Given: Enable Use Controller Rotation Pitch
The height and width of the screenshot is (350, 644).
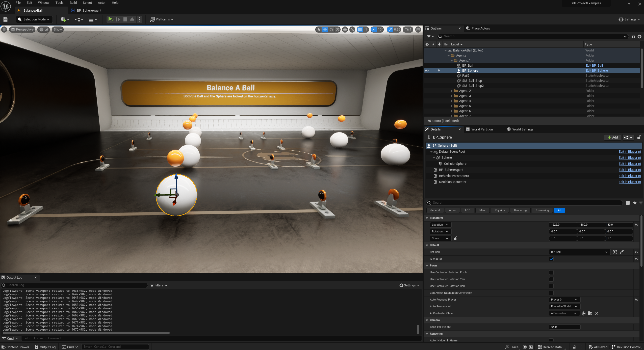Looking at the screenshot, I should [x=551, y=273].
